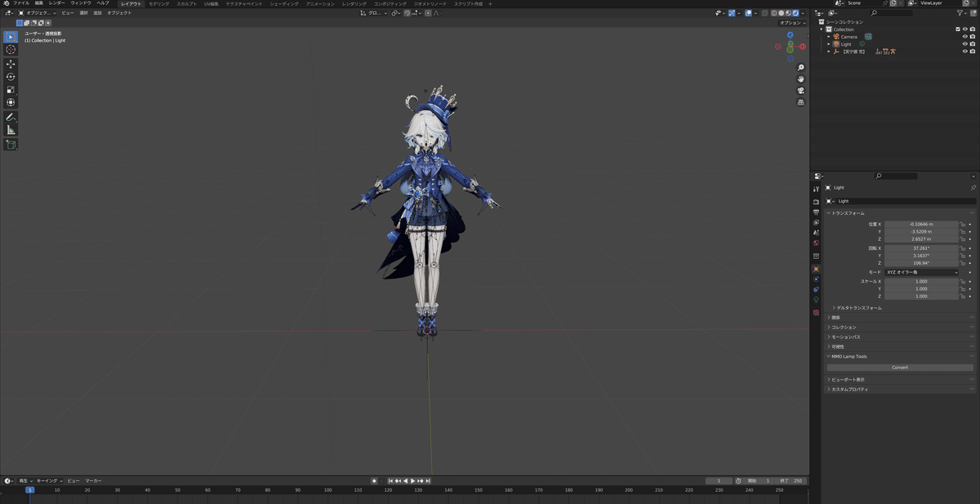Switch to the モデリング workspace tab

point(158,4)
